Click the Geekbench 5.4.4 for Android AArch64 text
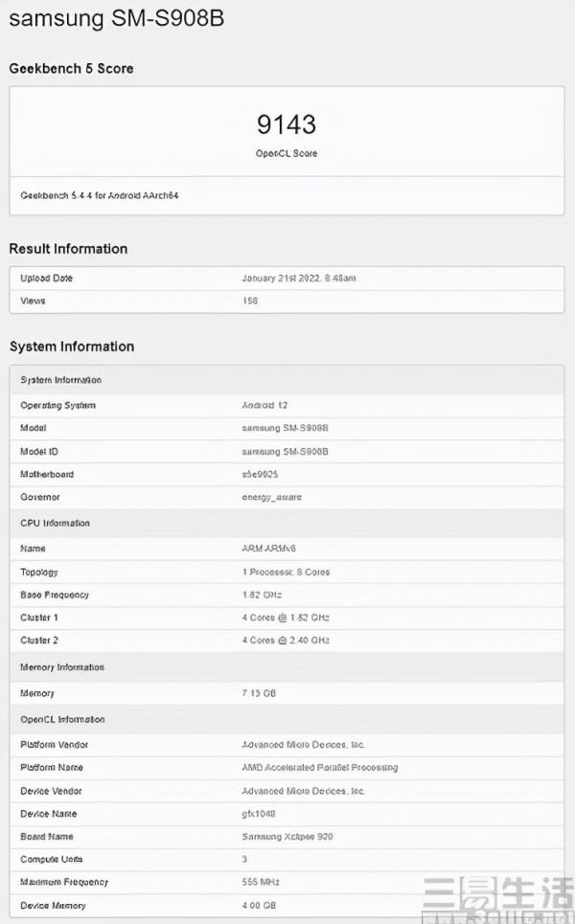The width and height of the screenshot is (575, 924). [100, 195]
